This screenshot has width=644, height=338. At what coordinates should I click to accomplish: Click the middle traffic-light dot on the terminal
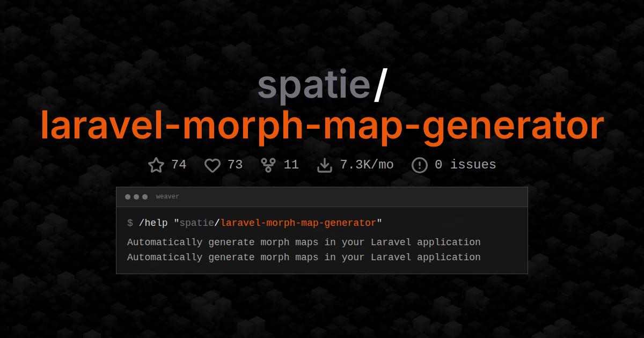click(x=136, y=196)
